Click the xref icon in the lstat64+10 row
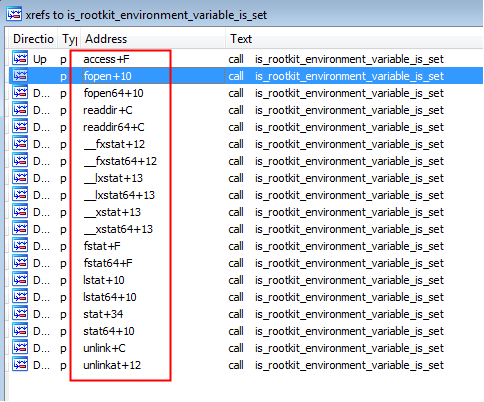This screenshot has width=484, height=402. pyautogui.click(x=20, y=296)
